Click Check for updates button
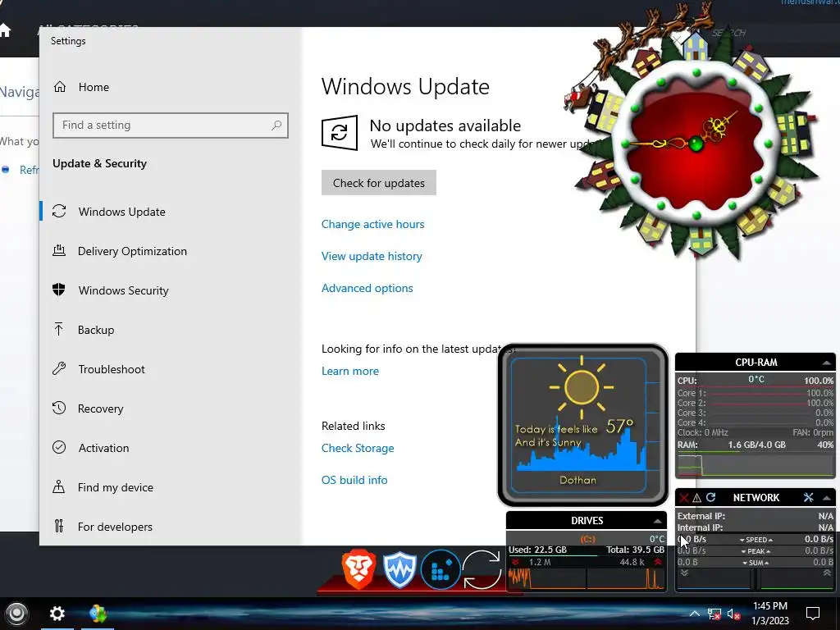The height and width of the screenshot is (630, 840). click(379, 183)
